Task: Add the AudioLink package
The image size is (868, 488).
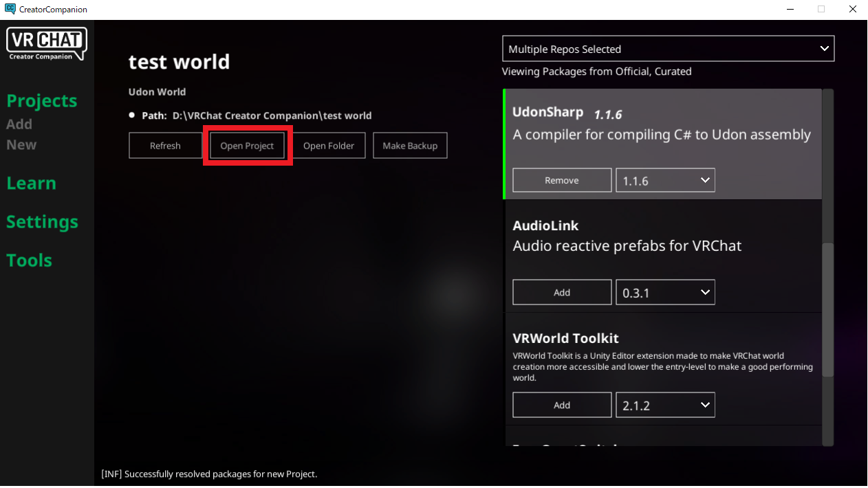Action: [x=562, y=292]
